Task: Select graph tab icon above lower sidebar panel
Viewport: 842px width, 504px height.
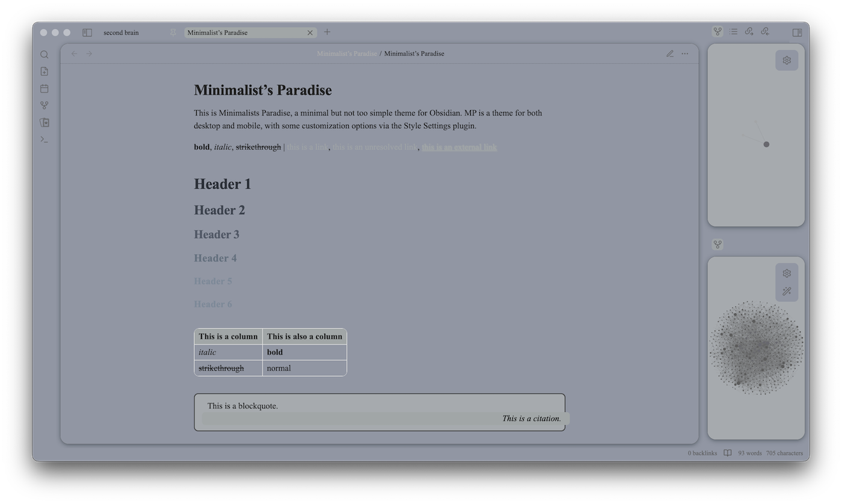Action: click(718, 245)
